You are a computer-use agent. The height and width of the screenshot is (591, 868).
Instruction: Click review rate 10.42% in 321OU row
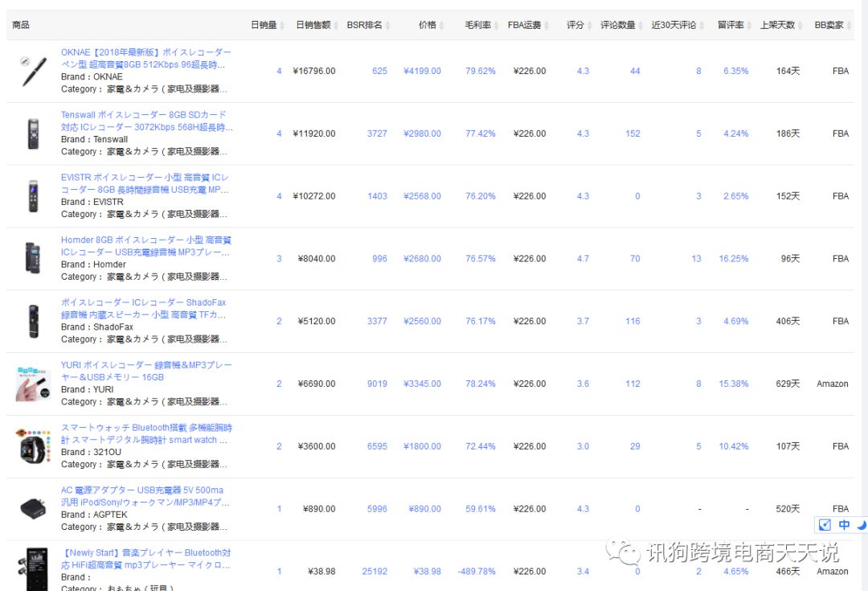(x=734, y=446)
